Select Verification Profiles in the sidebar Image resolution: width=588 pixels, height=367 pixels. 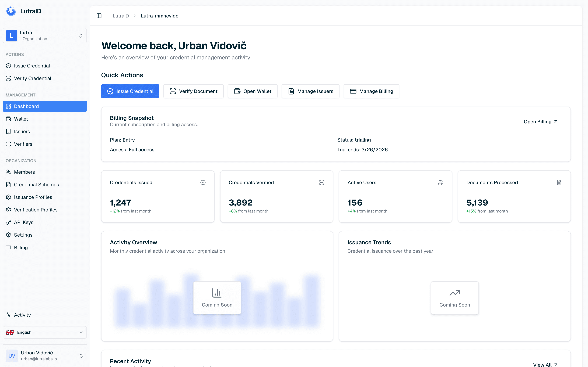tap(36, 210)
